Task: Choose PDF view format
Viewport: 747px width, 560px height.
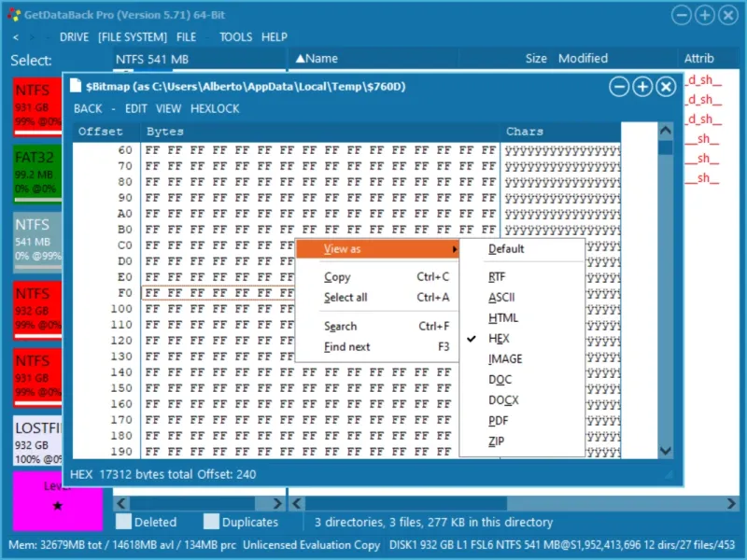Action: [x=522, y=421]
